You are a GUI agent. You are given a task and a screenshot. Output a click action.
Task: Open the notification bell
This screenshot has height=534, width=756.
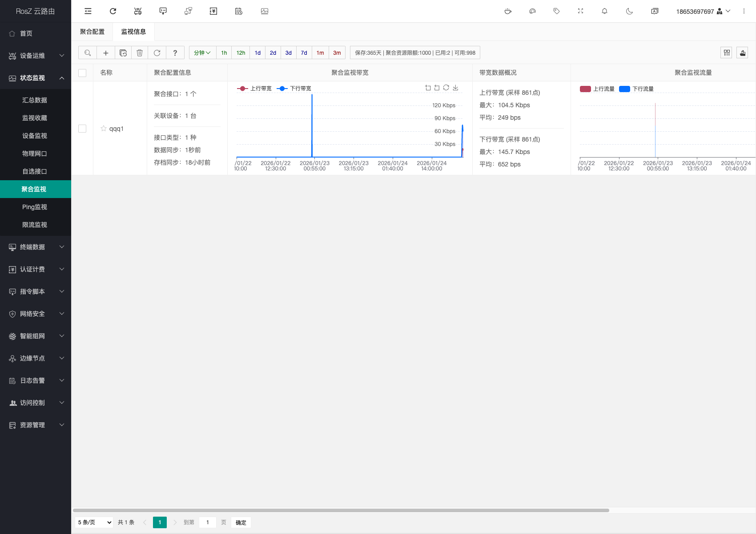point(604,11)
